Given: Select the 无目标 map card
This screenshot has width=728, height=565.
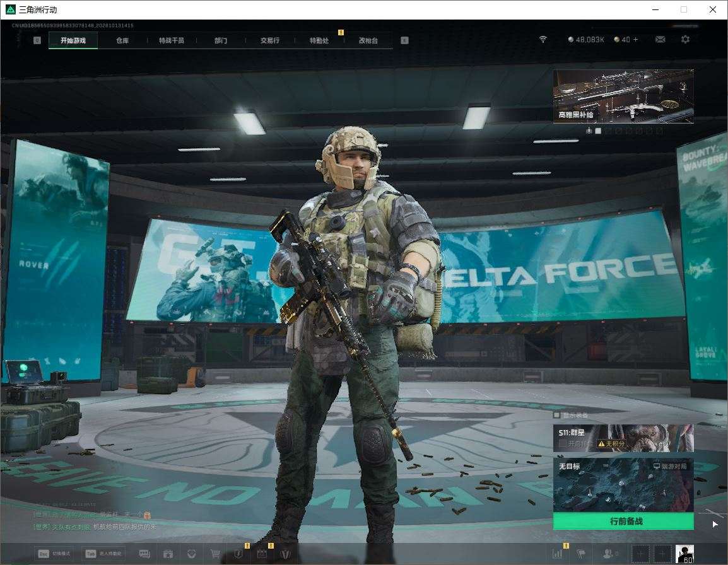Looking at the screenshot, I should 623,486.
